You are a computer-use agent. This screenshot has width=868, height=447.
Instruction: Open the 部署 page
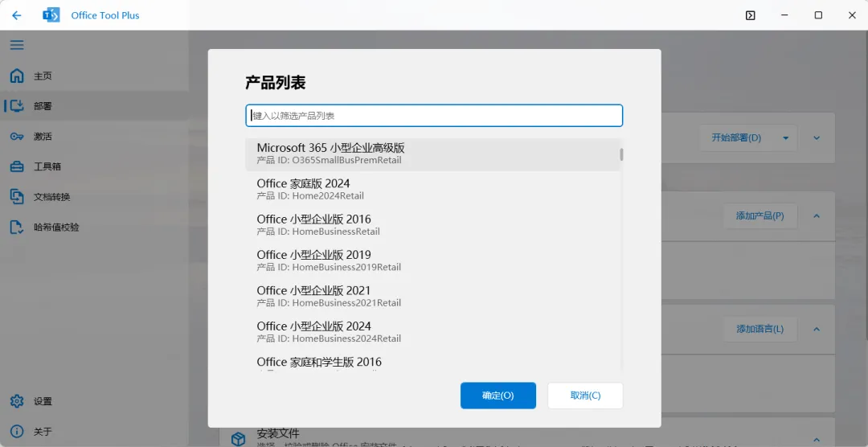click(94, 106)
